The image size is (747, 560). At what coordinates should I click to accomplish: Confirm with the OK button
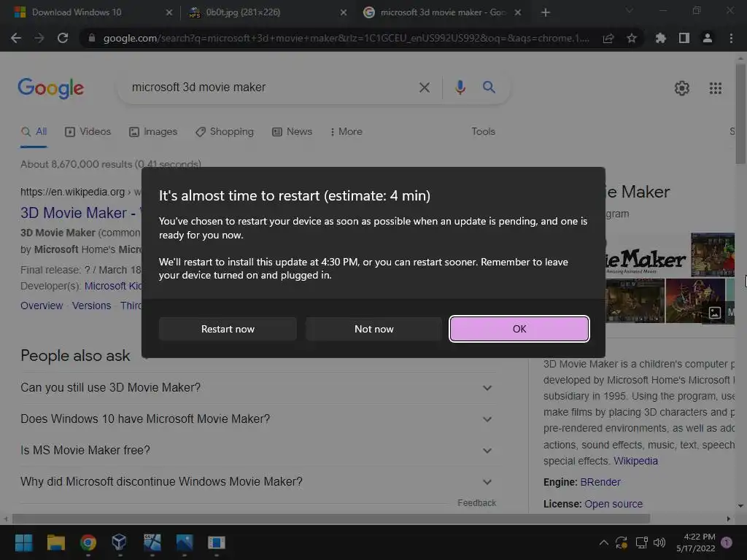pos(519,329)
